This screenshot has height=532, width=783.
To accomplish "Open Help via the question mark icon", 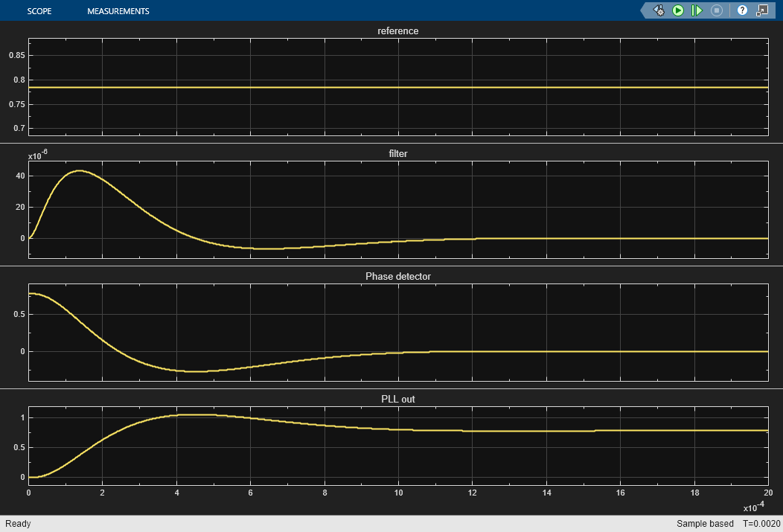I will coord(742,10).
